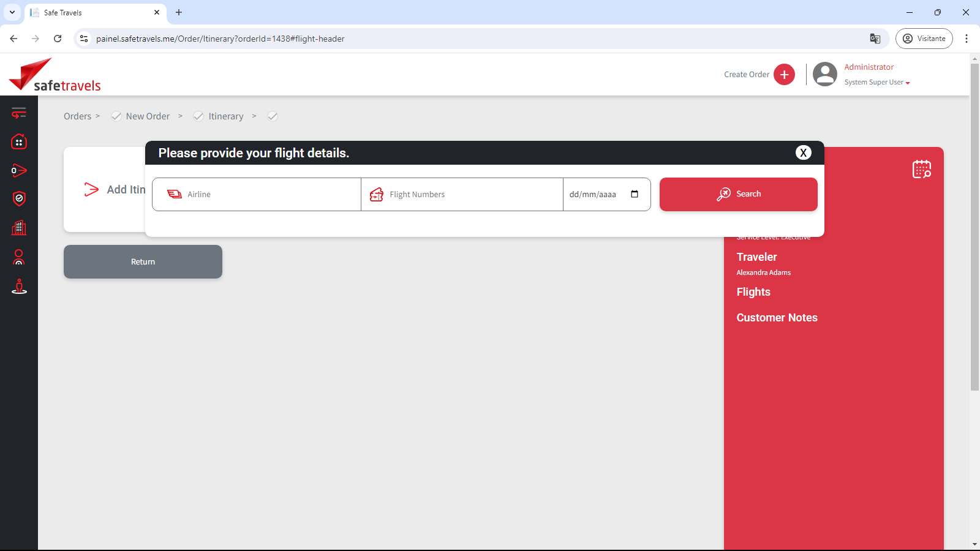Click the calendar search icon in red panel
980x551 pixels.
click(x=921, y=169)
